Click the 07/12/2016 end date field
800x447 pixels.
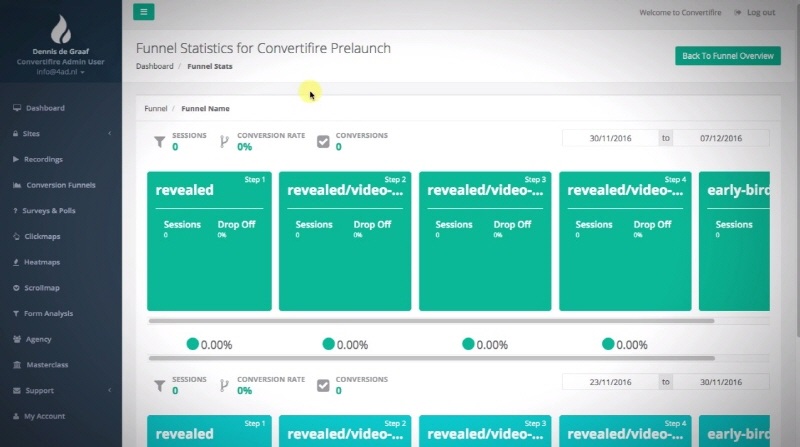(721, 138)
